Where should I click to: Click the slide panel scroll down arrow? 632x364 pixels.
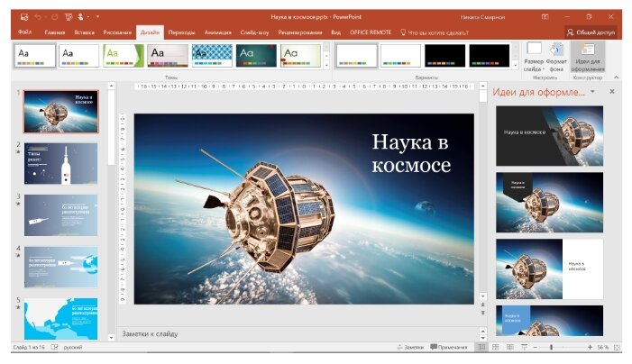112,338
